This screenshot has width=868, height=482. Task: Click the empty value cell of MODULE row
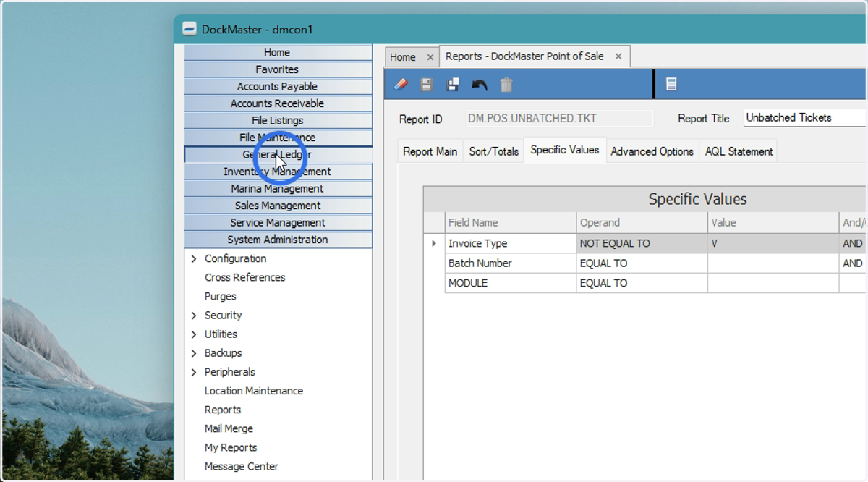tap(774, 283)
